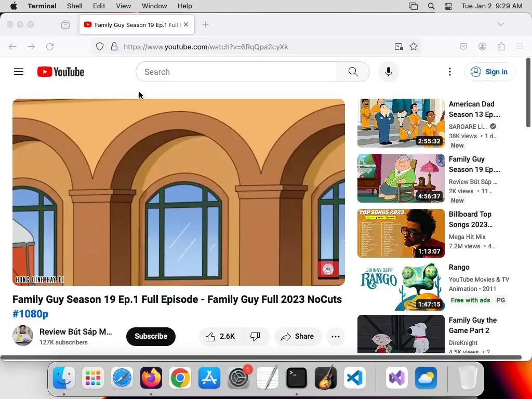Open Safari from the Dock
532x399 pixels.
tap(122, 378)
